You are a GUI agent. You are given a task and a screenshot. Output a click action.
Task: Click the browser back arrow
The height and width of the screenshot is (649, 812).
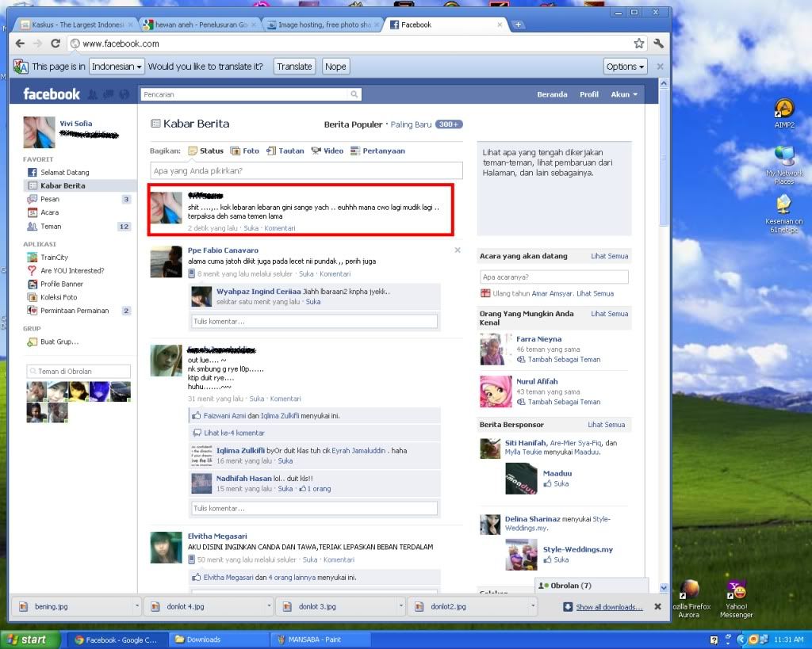pos(20,44)
